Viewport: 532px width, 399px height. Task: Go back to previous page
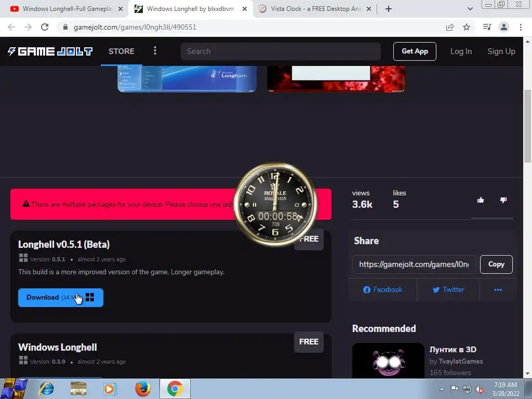(x=11, y=27)
